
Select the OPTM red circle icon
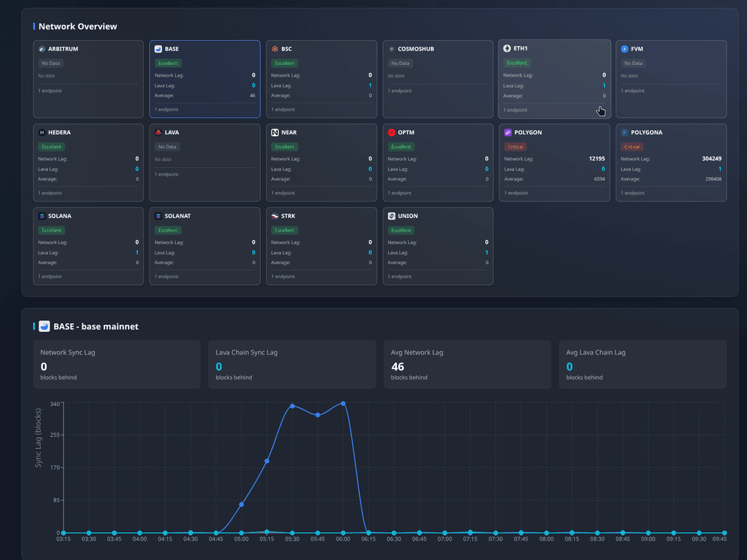point(391,132)
